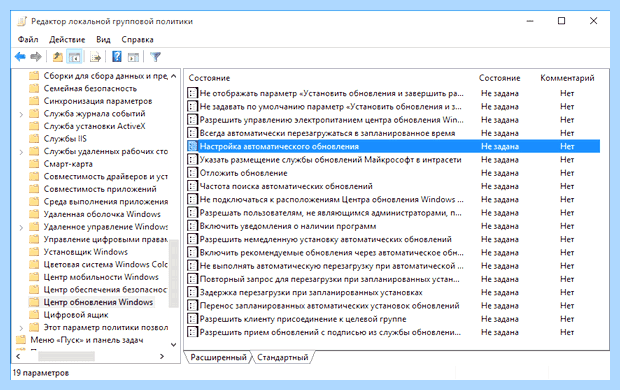Screen dimensions: 620x390
Task: Open the Вид menu
Action: [x=103, y=40]
